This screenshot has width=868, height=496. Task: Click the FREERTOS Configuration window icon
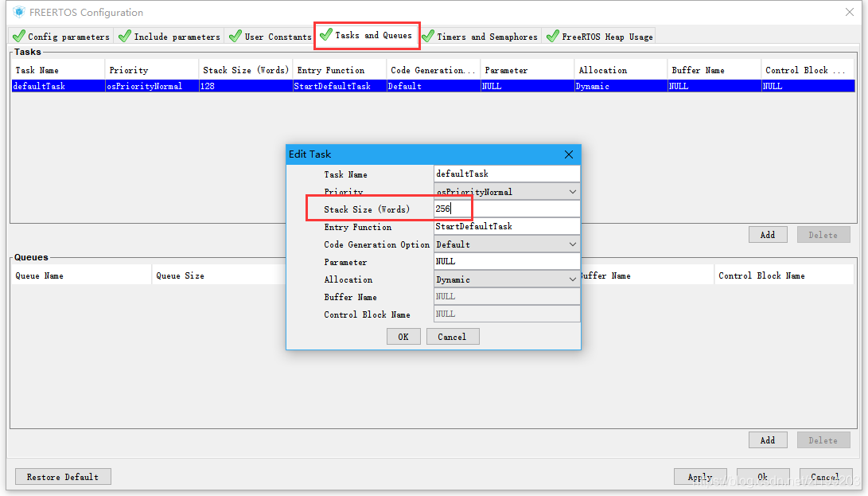point(19,12)
